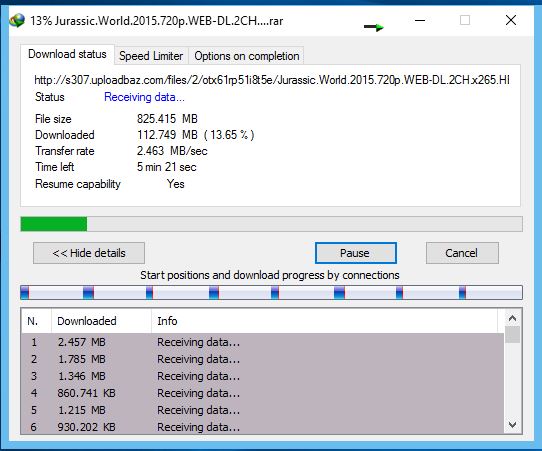The width and height of the screenshot is (542, 451).
Task: Click the green arrow icon in title bar
Action: point(374,27)
